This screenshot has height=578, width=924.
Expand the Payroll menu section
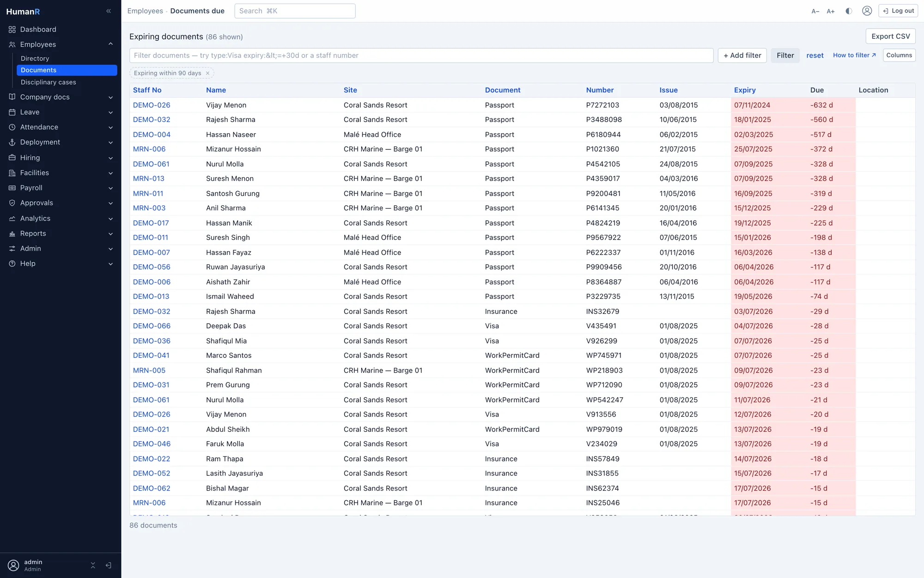(x=110, y=188)
